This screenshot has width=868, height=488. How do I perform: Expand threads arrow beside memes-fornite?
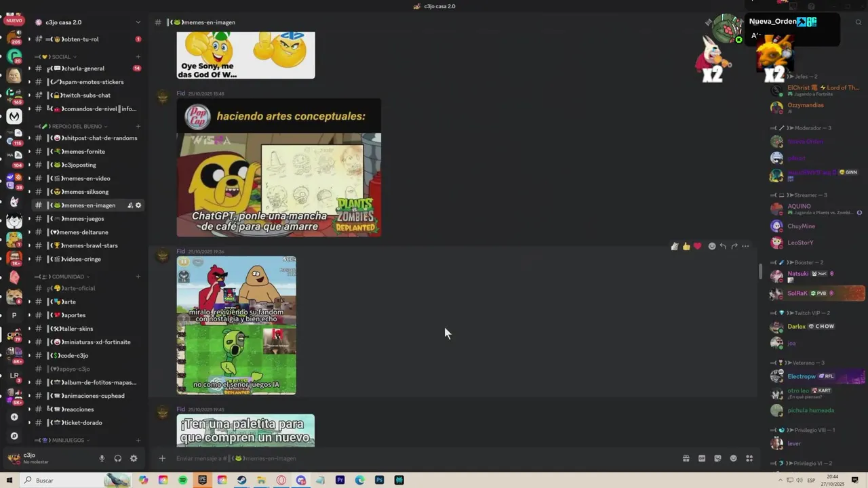pos(29,151)
